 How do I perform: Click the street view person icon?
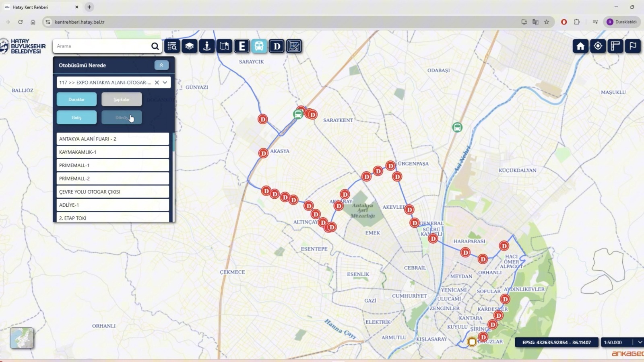pyautogui.click(x=207, y=46)
